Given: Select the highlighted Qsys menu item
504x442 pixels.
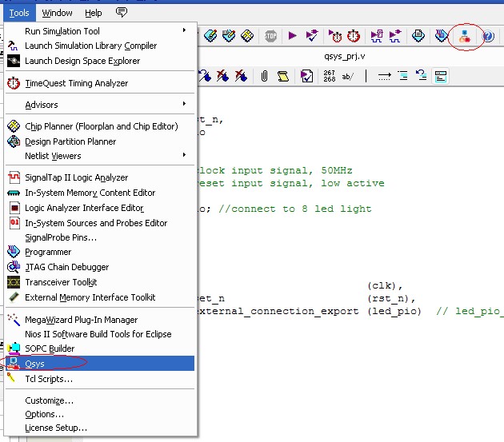Looking at the screenshot, I should tap(100, 364).
